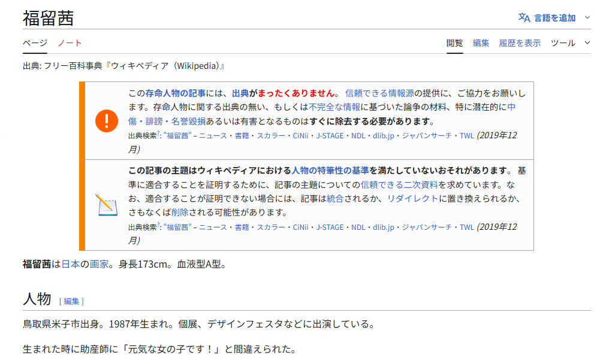Image resolution: width=609 pixels, height=364 pixels.
Task: Open the 編集 tab
Action: tap(481, 43)
